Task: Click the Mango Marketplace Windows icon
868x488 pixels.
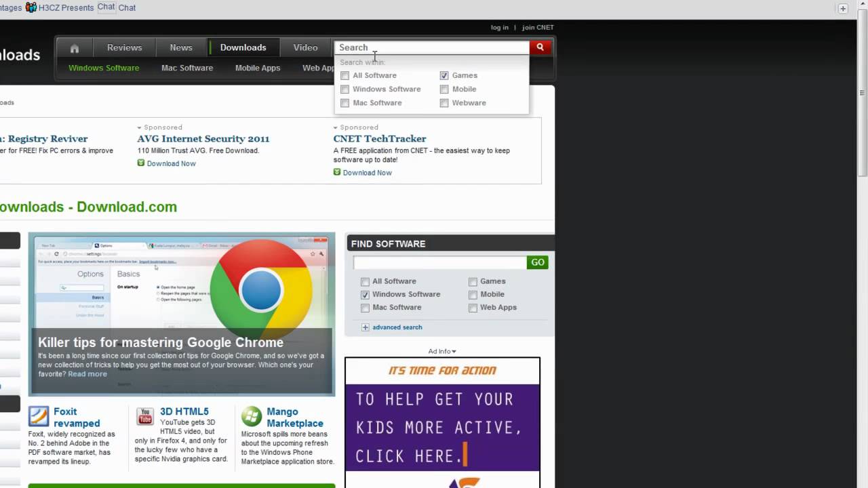Action: tap(252, 416)
